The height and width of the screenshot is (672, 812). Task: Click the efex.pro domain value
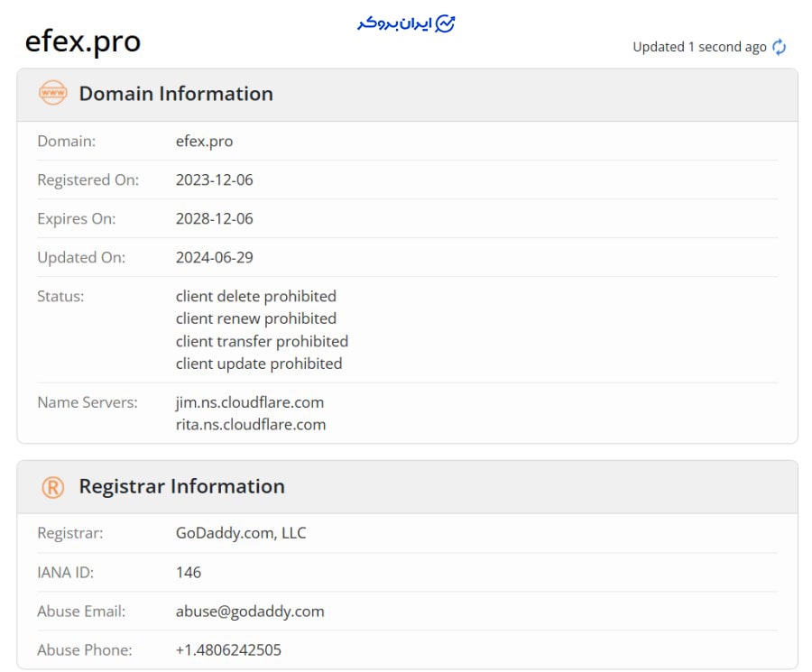pyautogui.click(x=204, y=141)
